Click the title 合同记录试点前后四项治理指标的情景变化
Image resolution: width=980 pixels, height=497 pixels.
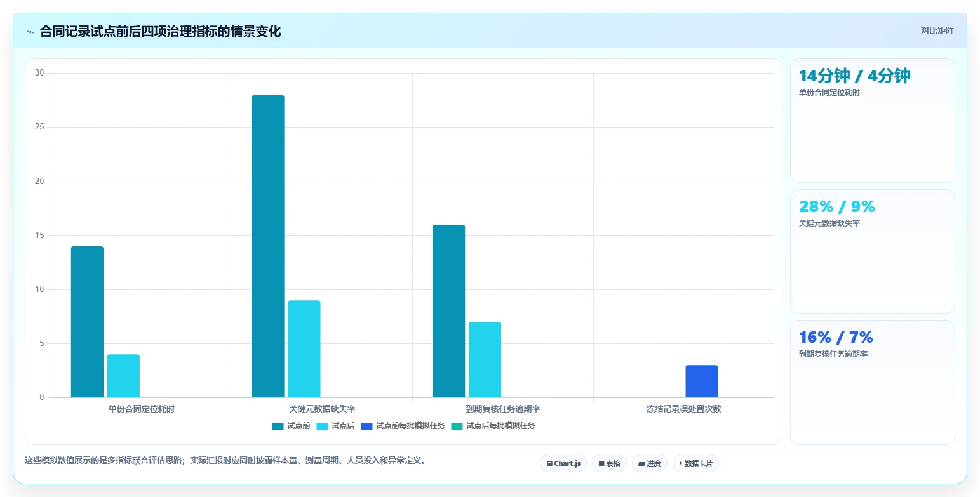160,32
